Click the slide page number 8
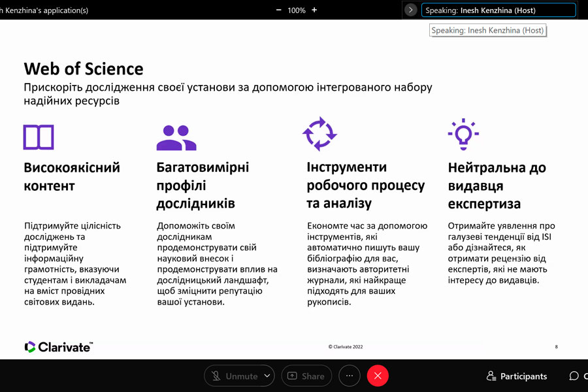The height and width of the screenshot is (392, 588). (x=557, y=347)
